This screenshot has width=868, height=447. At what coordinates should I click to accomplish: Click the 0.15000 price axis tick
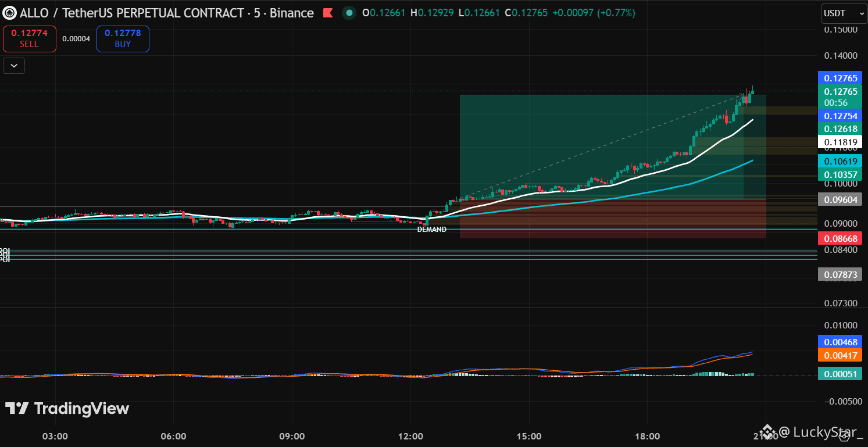pyautogui.click(x=841, y=30)
